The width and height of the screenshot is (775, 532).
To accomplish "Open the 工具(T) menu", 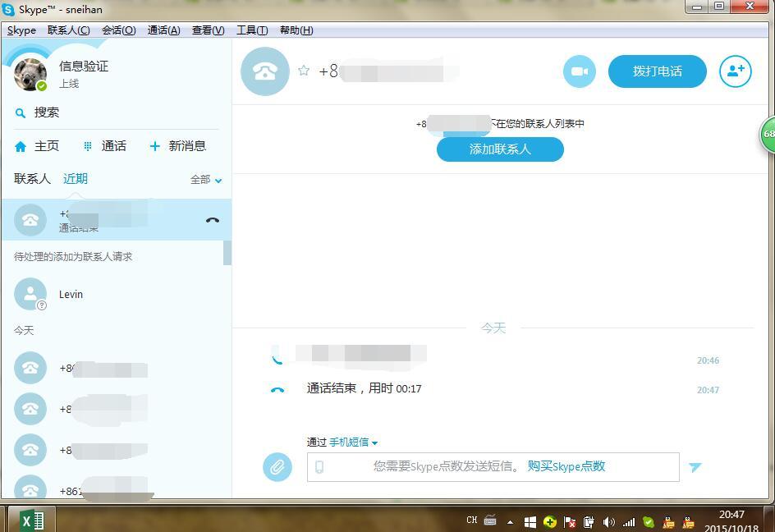I will click(x=252, y=30).
